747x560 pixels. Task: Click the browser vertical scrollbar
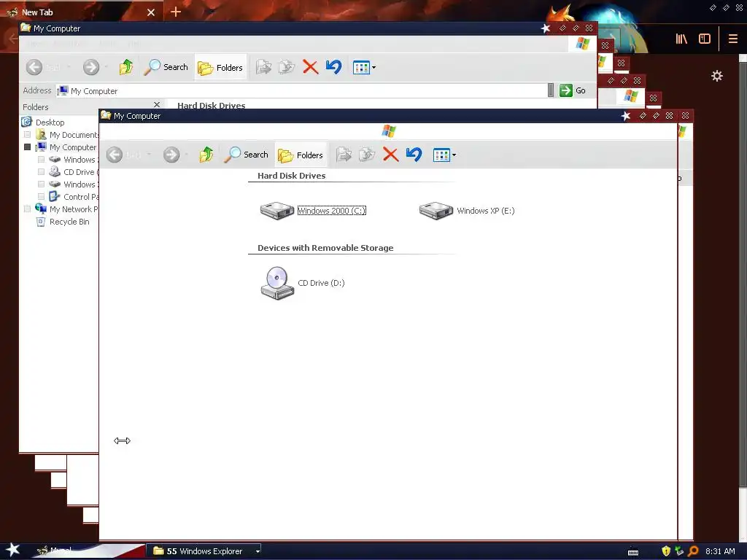click(743, 274)
